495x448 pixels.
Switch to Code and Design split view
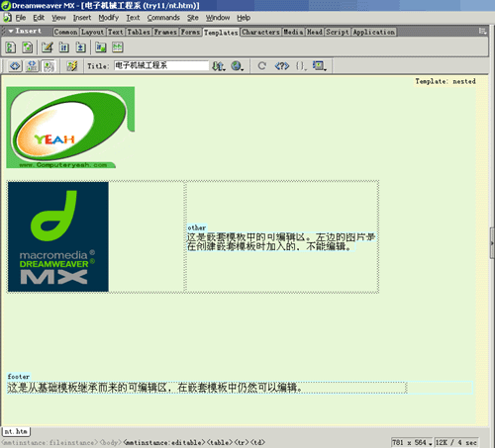[x=32, y=66]
